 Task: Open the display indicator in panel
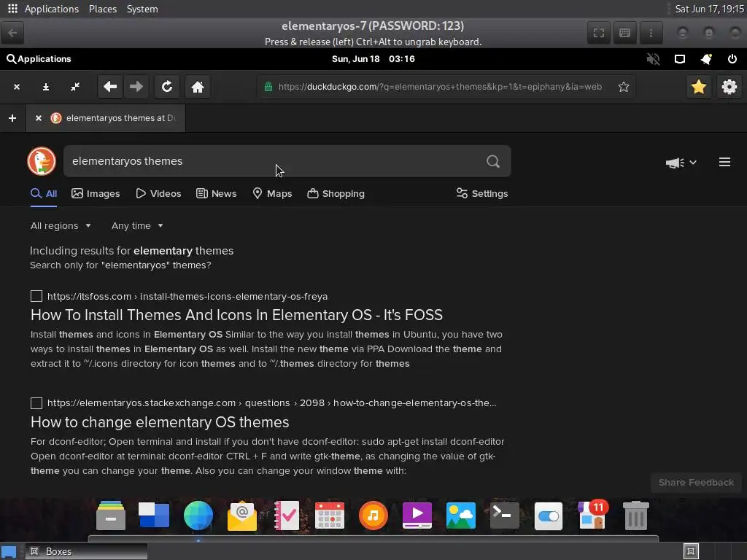tap(680, 59)
